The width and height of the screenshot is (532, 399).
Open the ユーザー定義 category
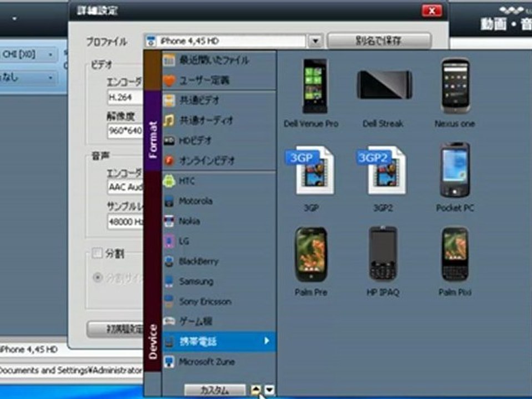(219, 80)
